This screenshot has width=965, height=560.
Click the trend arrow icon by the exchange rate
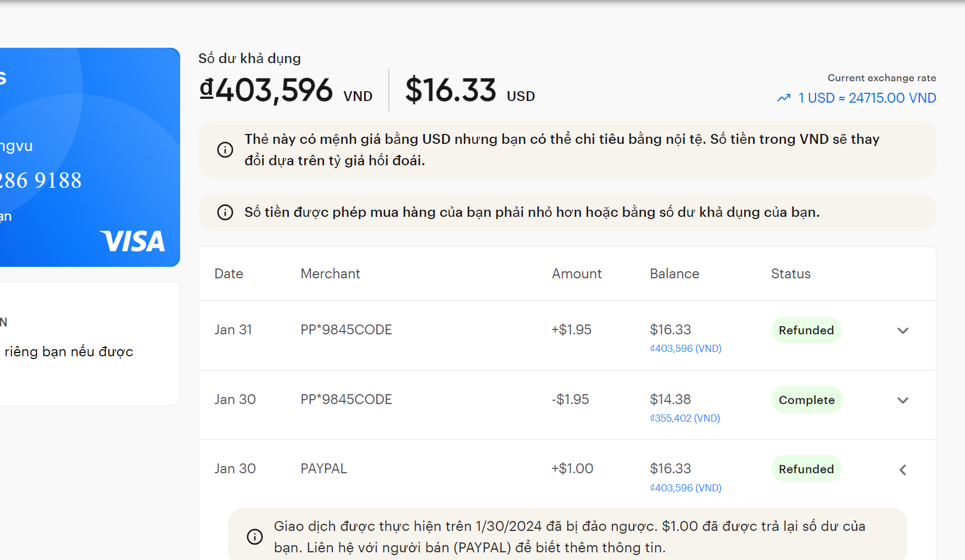click(x=784, y=98)
